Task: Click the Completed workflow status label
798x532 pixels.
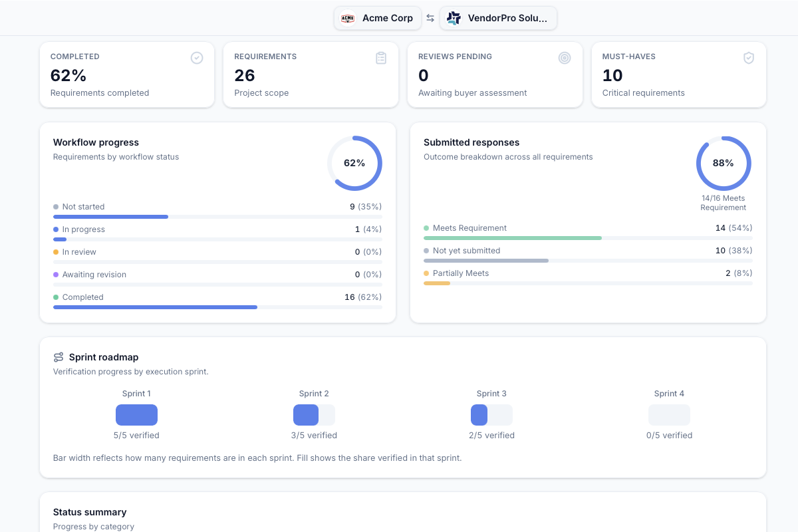Action: 83,297
